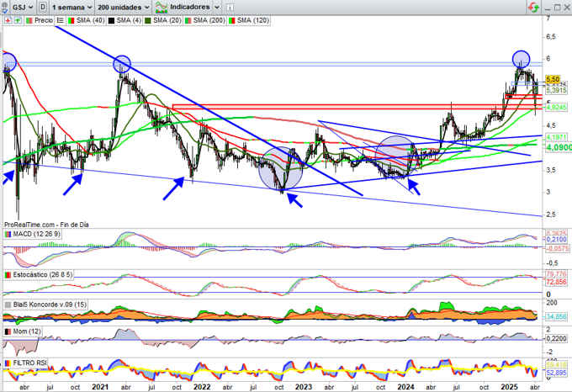Click the FILTRO RSI color icon
The height and width of the screenshot is (392, 572).
(x=8, y=363)
